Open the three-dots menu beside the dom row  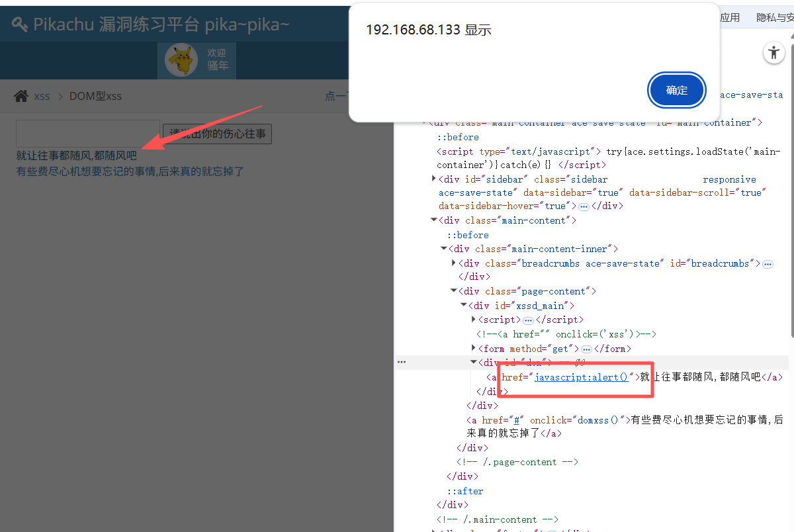pos(402,362)
